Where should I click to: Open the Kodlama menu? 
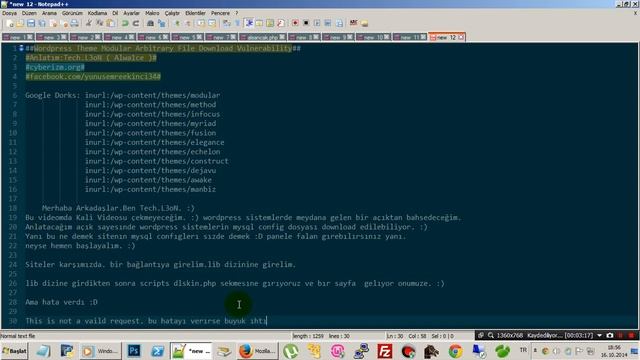[97, 13]
